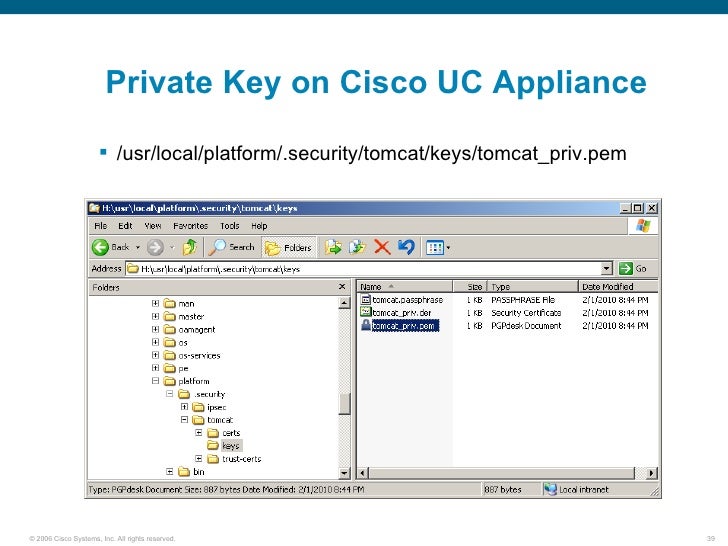Click folder tree scroll down arrow
This screenshot has width=728, height=546.
(x=344, y=473)
